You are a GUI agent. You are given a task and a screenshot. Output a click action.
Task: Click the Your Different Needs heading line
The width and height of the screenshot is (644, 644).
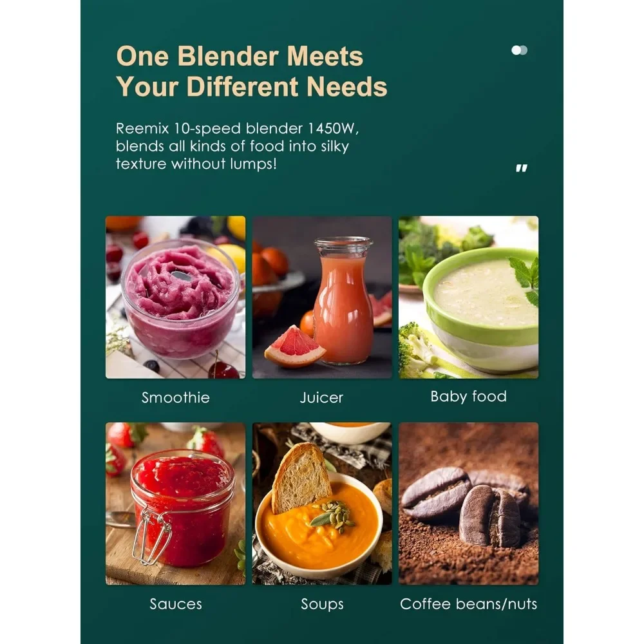(x=252, y=87)
